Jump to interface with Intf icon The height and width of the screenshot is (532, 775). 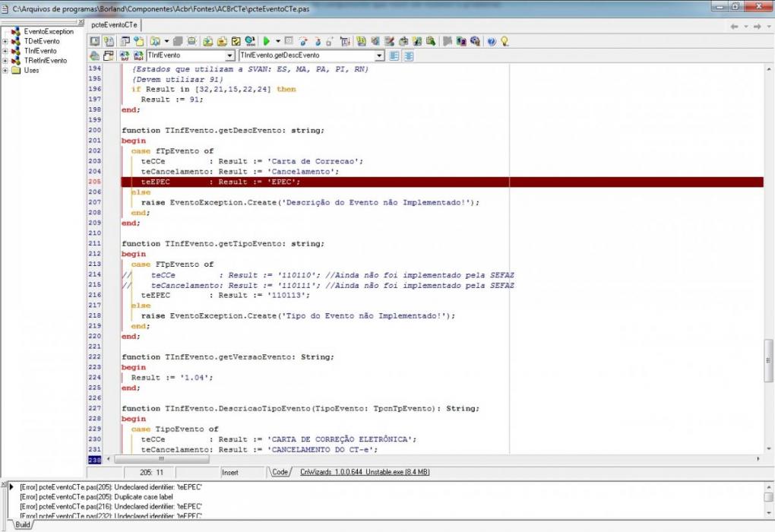coord(125,56)
